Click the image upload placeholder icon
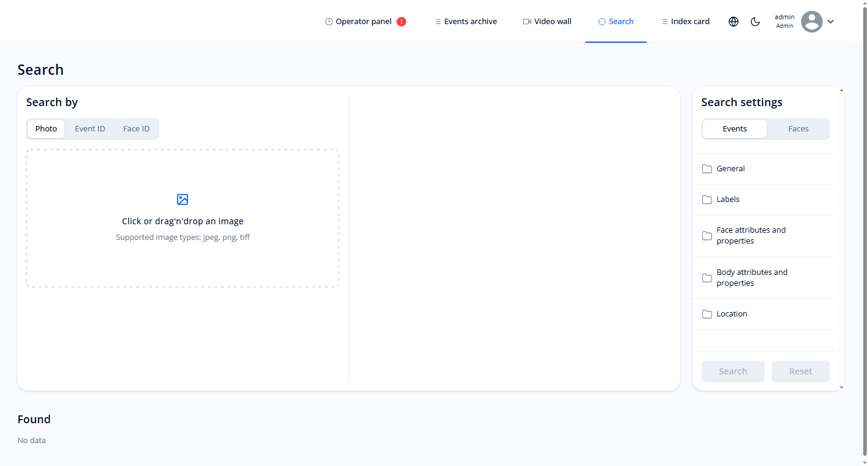 click(x=182, y=199)
